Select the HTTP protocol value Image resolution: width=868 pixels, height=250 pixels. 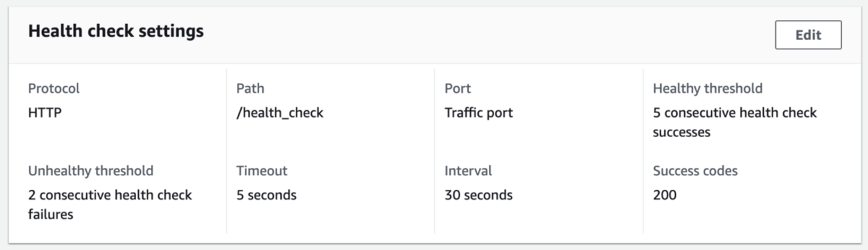45,112
